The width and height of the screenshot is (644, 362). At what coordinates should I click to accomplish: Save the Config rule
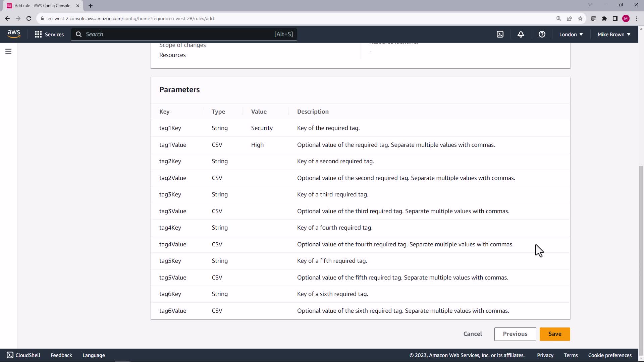554,334
